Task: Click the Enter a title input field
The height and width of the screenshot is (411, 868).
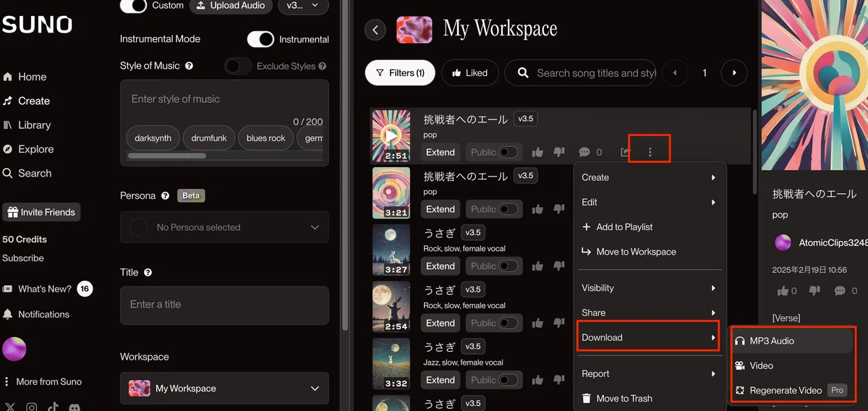Action: [224, 305]
